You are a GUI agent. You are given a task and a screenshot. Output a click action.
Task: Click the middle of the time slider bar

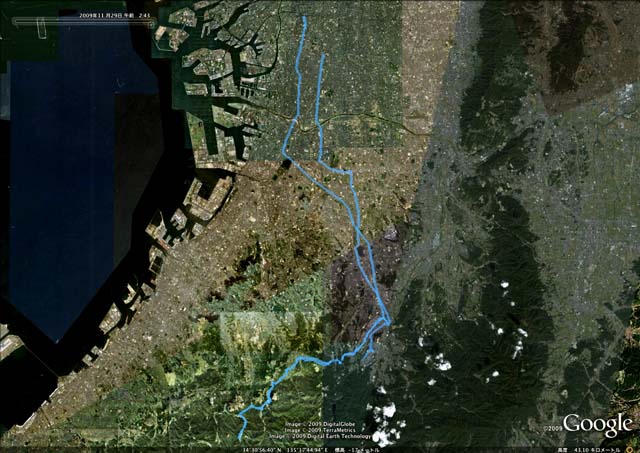tap(83, 21)
